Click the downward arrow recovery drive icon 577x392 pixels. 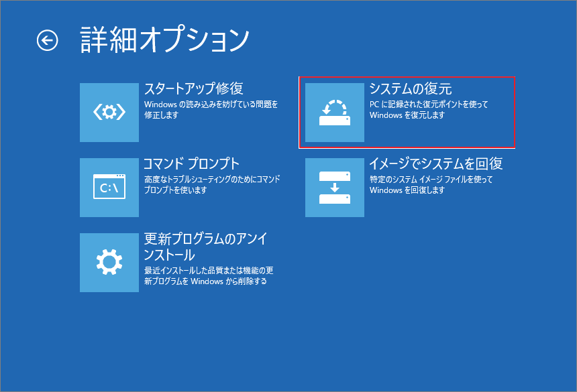tap(334, 188)
